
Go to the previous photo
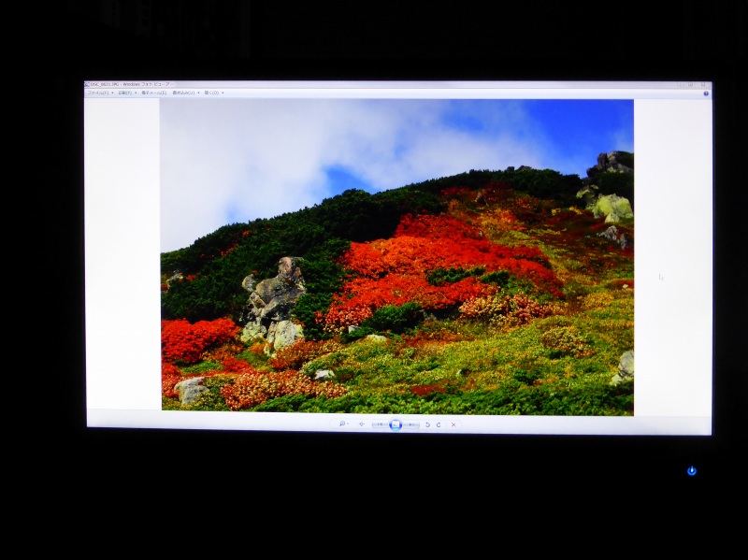pos(380,424)
